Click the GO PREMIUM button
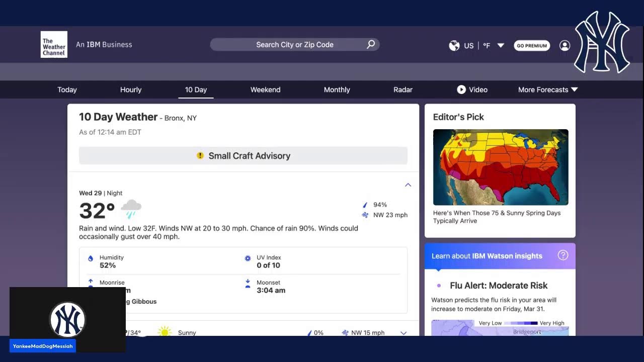This screenshot has width=644, height=362. click(532, 46)
